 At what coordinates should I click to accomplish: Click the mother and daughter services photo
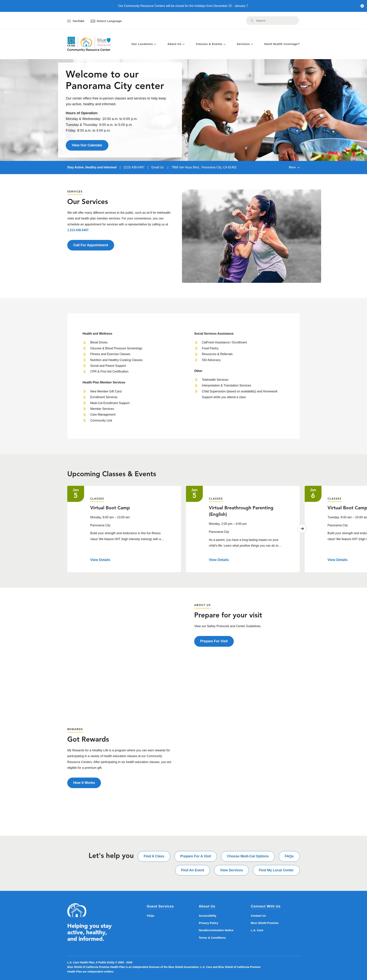[x=252, y=236]
